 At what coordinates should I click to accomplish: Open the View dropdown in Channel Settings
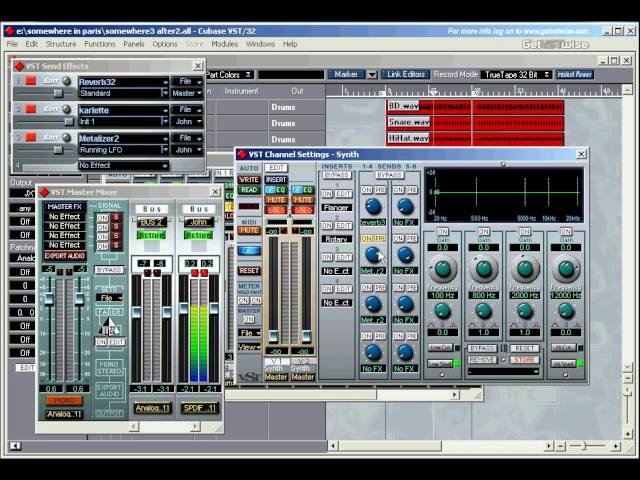click(x=249, y=347)
